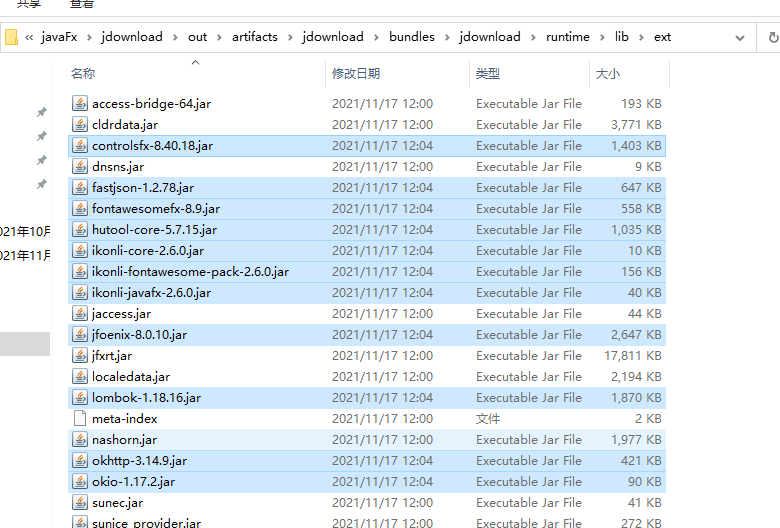Go to the bundles breadcrumb folder
Image resolution: width=780 pixels, height=528 pixels.
pyautogui.click(x=412, y=37)
